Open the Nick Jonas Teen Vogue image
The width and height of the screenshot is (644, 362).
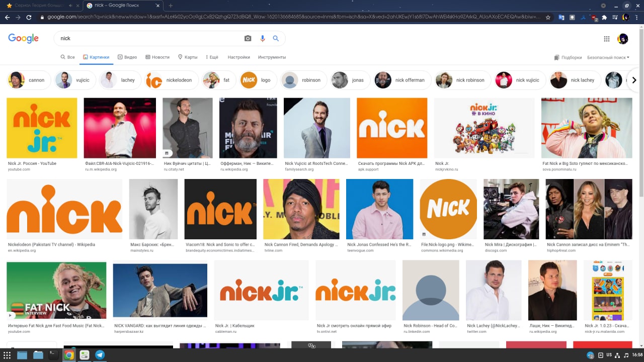pyautogui.click(x=379, y=209)
